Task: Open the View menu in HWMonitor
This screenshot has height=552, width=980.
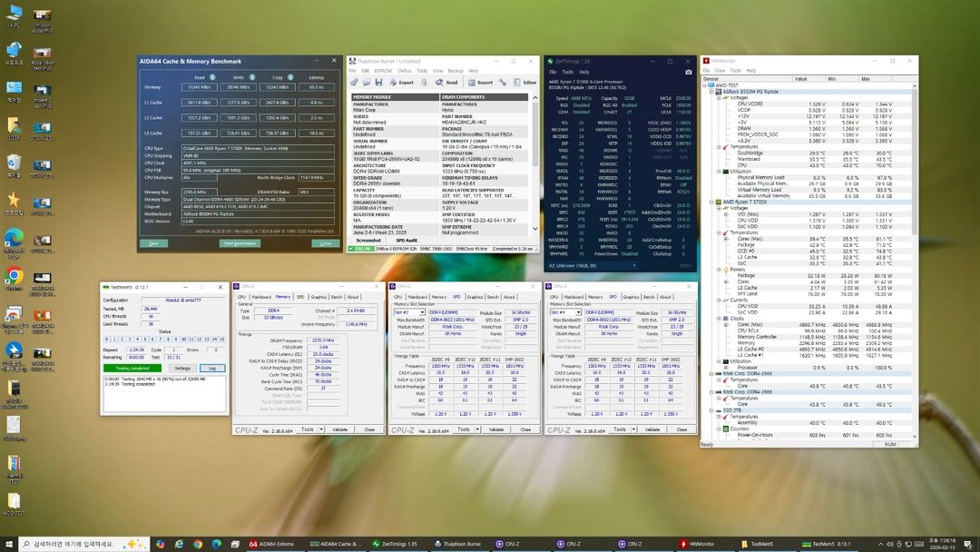Action: 720,71
